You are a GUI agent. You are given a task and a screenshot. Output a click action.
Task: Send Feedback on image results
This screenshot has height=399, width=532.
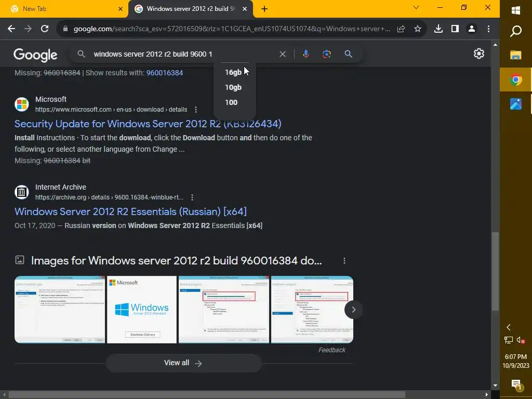click(332, 350)
